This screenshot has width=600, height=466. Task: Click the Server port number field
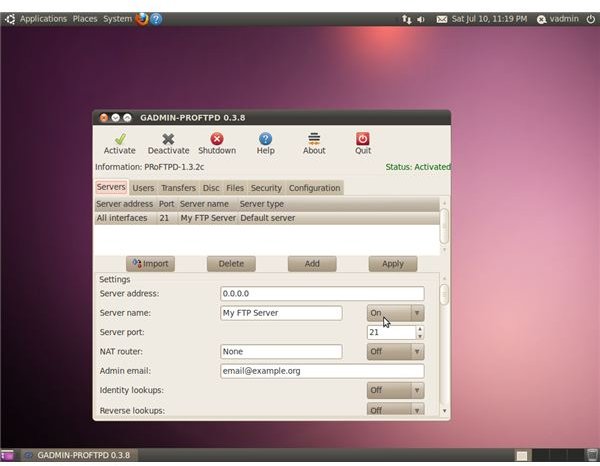391,332
